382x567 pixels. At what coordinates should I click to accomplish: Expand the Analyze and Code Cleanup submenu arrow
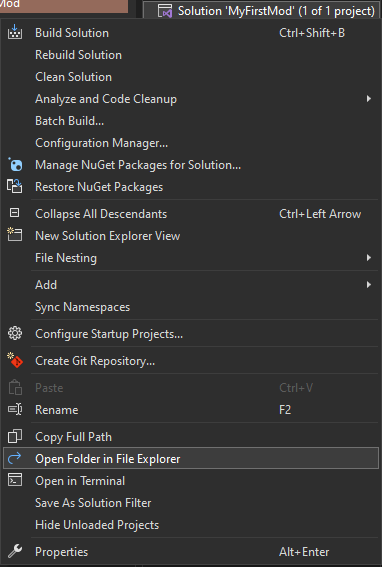coord(369,98)
